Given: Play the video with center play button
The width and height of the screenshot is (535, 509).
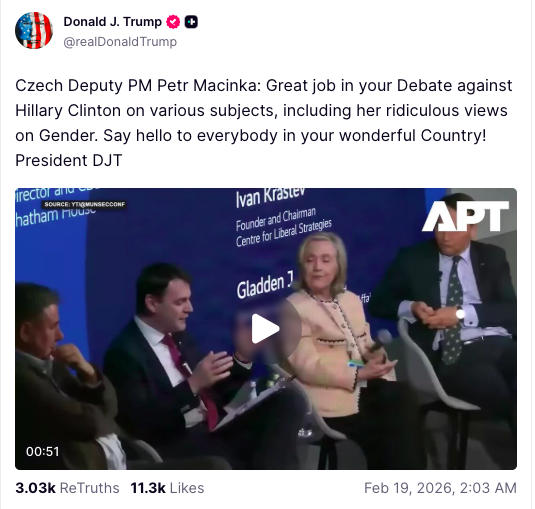Looking at the screenshot, I should (x=266, y=329).
